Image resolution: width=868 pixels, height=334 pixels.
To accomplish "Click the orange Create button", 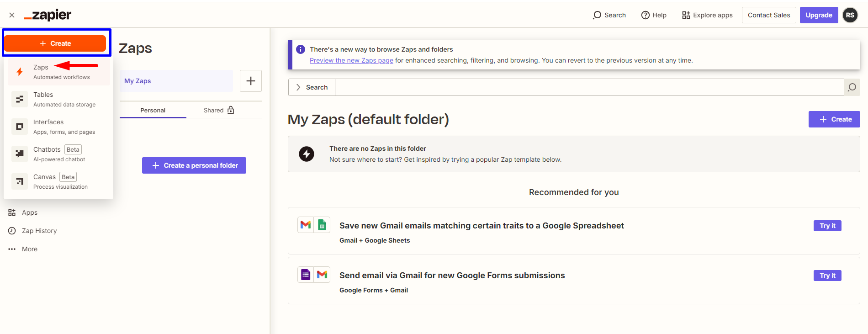I will coord(55,43).
